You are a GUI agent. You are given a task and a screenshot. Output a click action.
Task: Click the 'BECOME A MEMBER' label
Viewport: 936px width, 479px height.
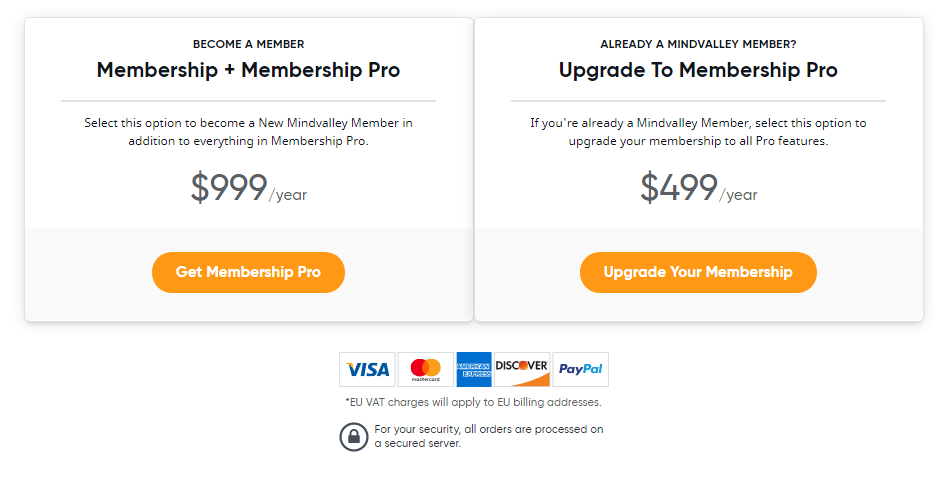248,44
